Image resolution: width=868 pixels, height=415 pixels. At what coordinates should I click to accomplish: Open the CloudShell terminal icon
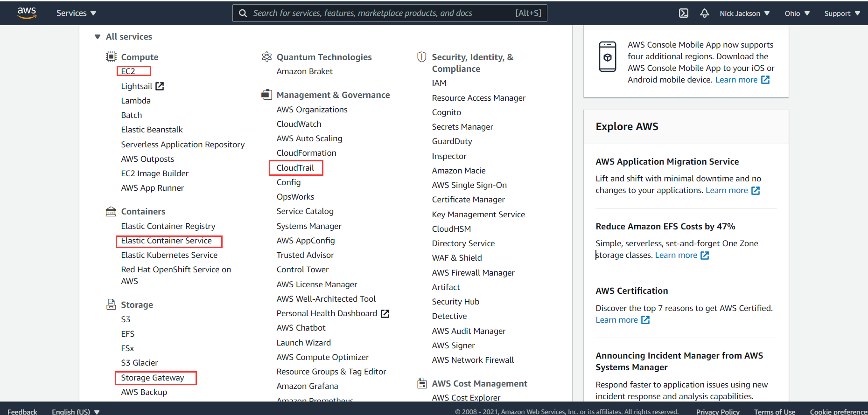pos(684,13)
